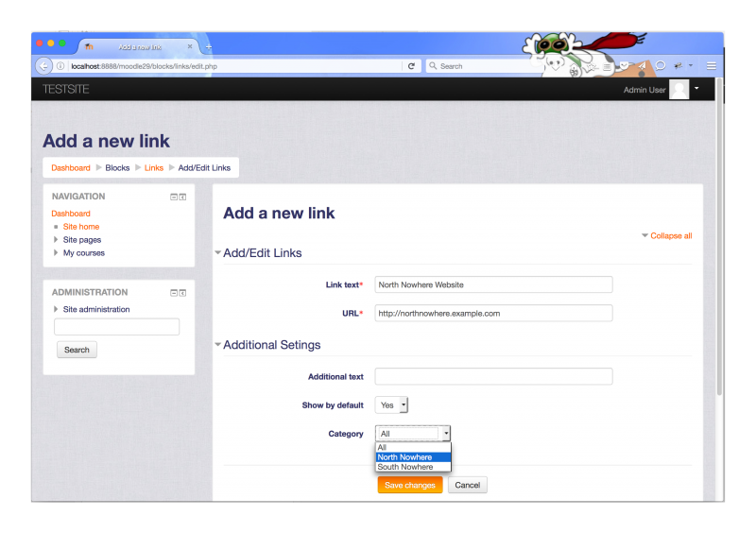
Task: Open Dashboard in the Navigation block
Action: tap(71, 214)
